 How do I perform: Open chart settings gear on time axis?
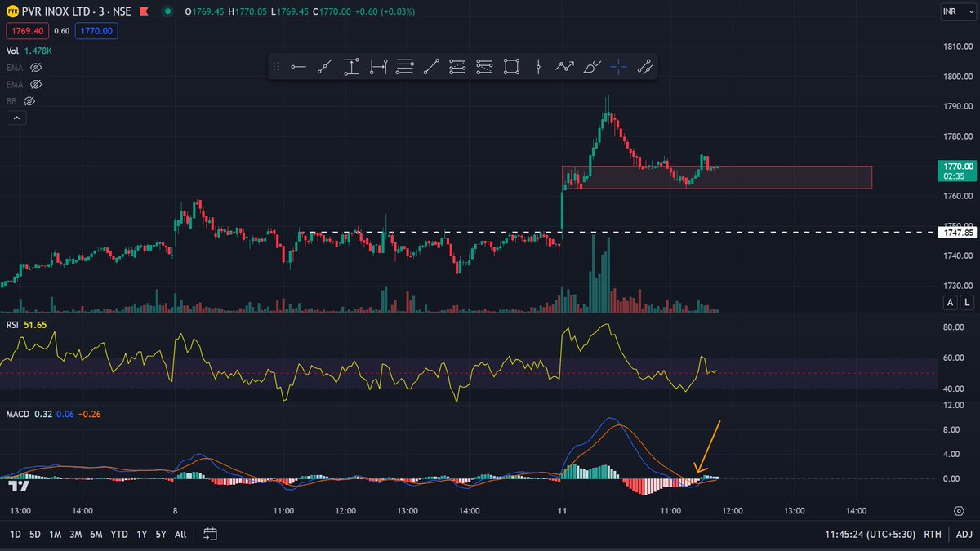[x=958, y=510]
